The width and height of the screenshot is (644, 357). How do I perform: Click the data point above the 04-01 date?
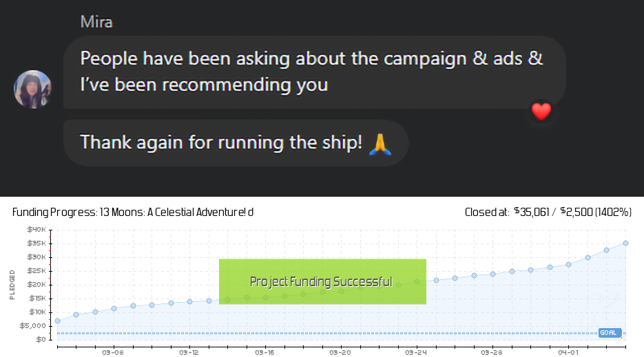(x=568, y=264)
